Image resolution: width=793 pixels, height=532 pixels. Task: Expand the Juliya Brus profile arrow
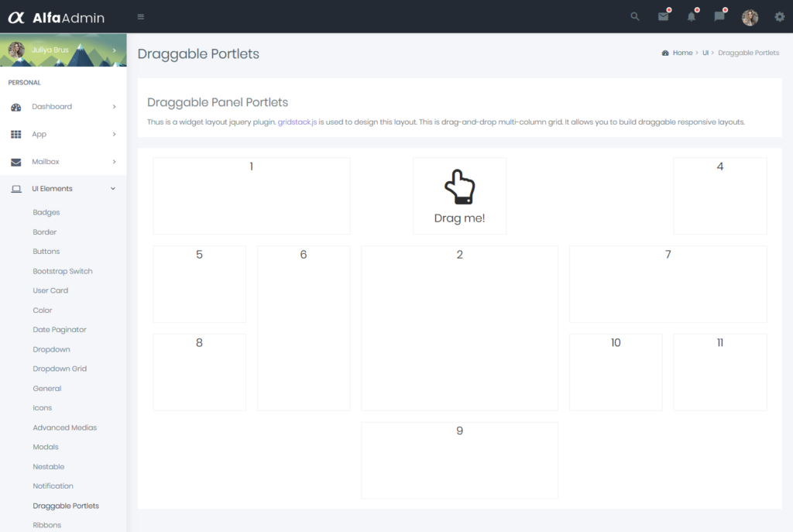[x=114, y=50]
